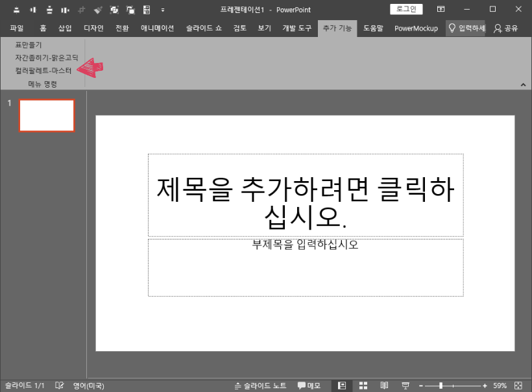This screenshot has width=532, height=392.
Task: Open the PowerMockup tab
Action: pyautogui.click(x=416, y=28)
